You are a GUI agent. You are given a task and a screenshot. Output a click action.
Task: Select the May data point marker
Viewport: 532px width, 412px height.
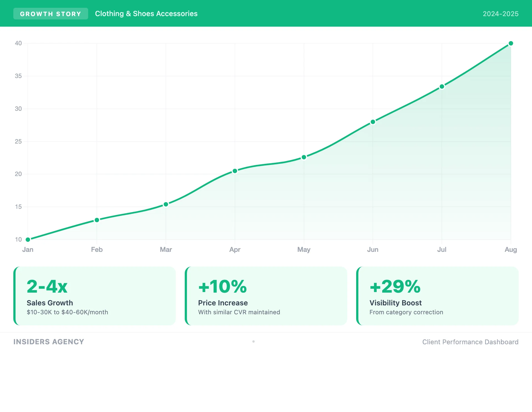point(304,157)
